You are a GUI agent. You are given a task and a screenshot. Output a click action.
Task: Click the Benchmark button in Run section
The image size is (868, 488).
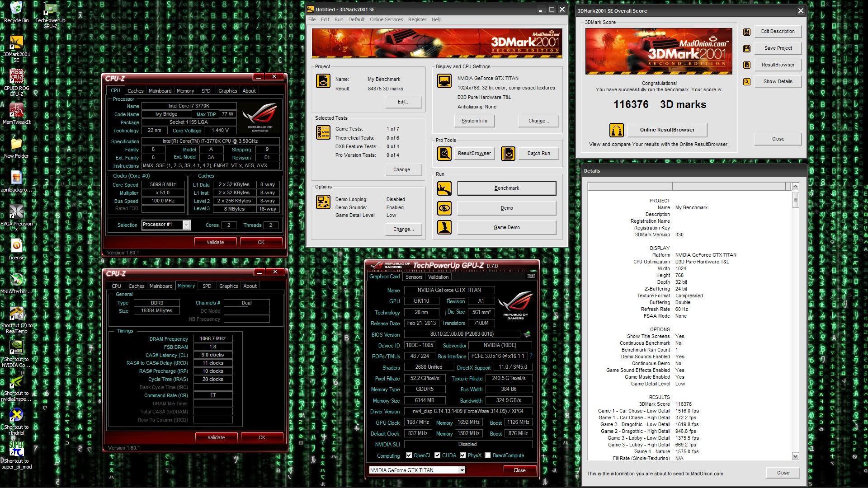tap(507, 188)
